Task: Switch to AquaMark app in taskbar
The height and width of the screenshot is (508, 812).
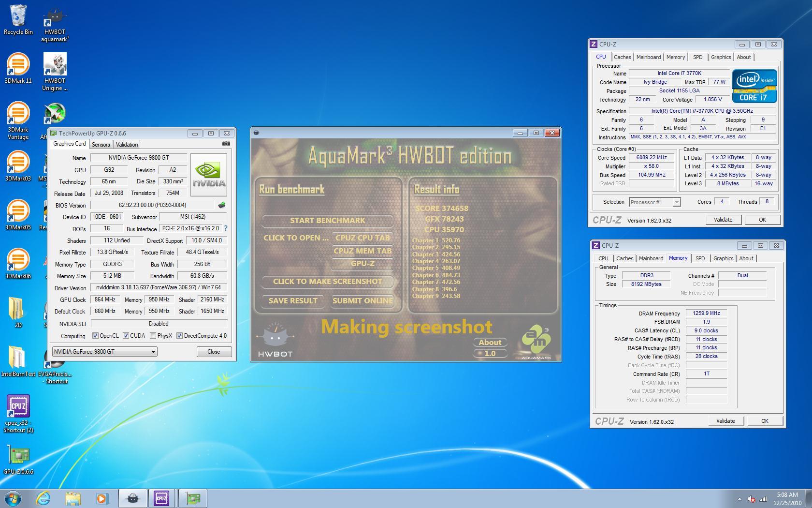Action: [x=133, y=498]
